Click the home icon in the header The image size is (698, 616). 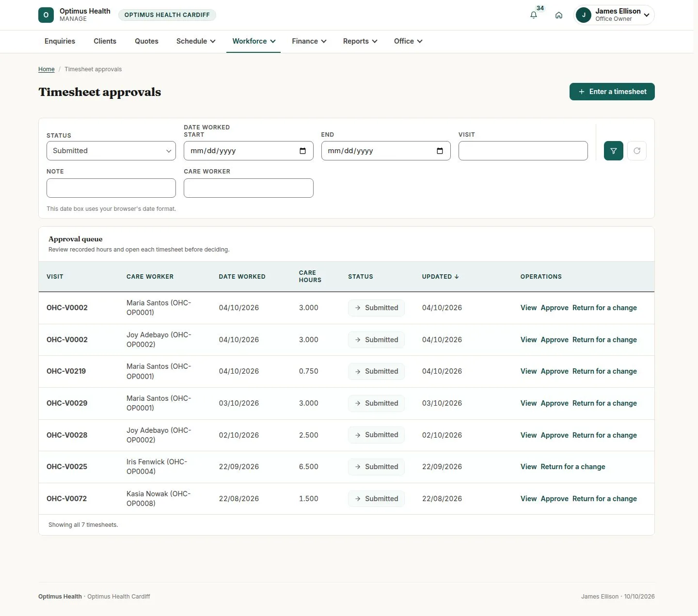pos(559,15)
